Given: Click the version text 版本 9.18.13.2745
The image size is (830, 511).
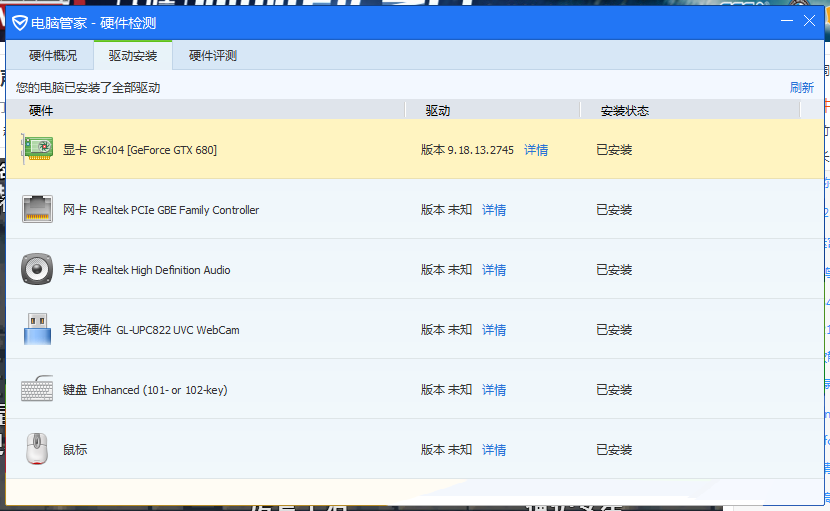Looking at the screenshot, I should (467, 150).
